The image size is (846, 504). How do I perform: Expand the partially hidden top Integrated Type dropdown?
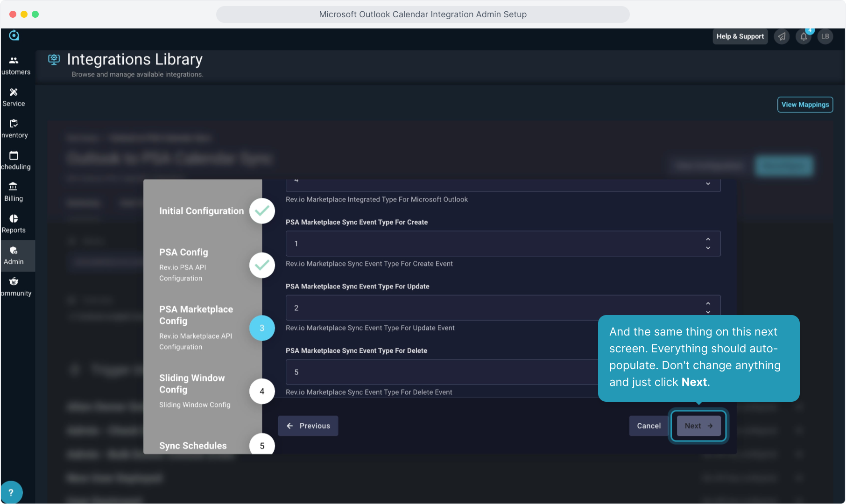pos(708,184)
